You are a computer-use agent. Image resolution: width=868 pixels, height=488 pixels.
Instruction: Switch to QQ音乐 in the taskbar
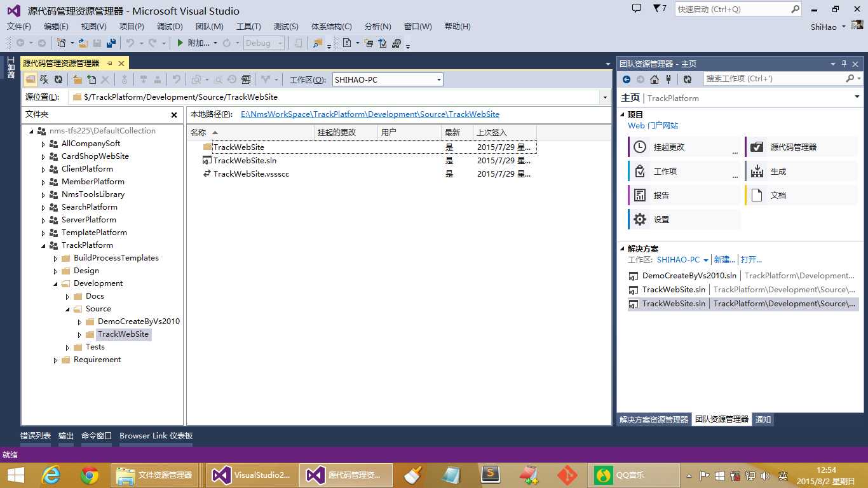pos(634,475)
